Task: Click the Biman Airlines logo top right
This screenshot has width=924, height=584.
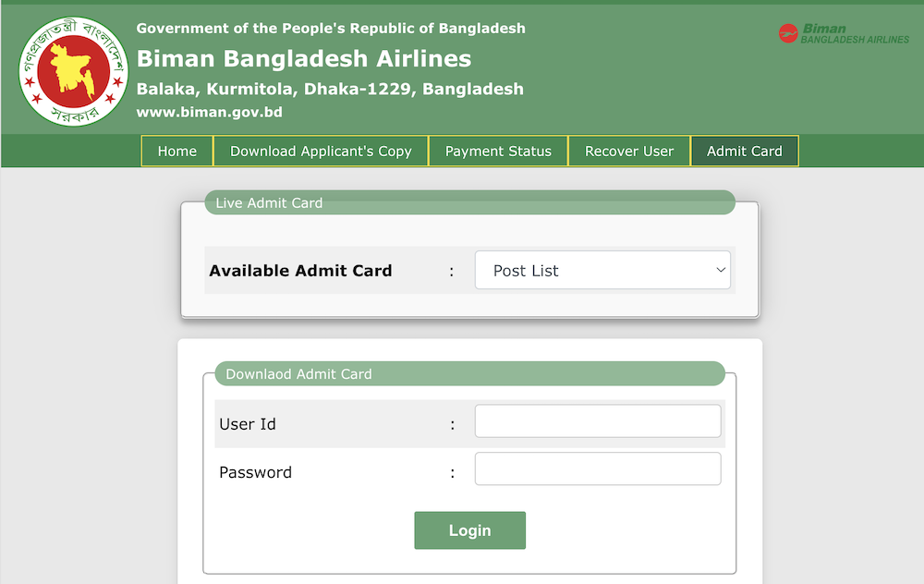Action: click(x=842, y=31)
